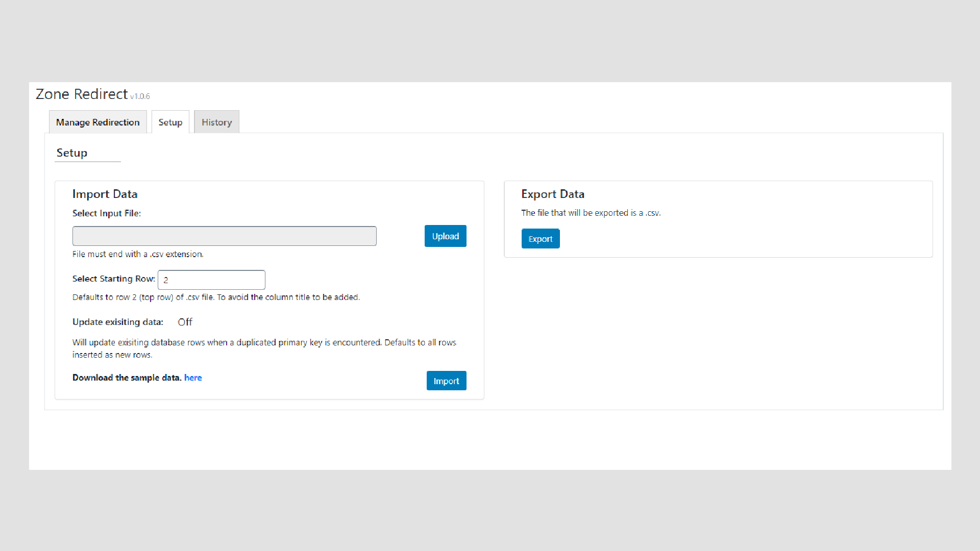The width and height of the screenshot is (980, 551).
Task: Click the exported file is .csv text
Action: 591,213
